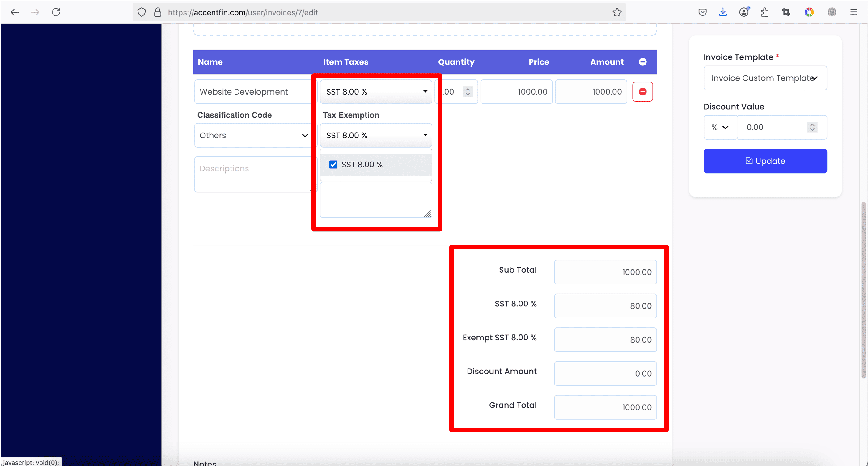868x467 pixels.
Task: Click the Update button
Action: (x=765, y=161)
